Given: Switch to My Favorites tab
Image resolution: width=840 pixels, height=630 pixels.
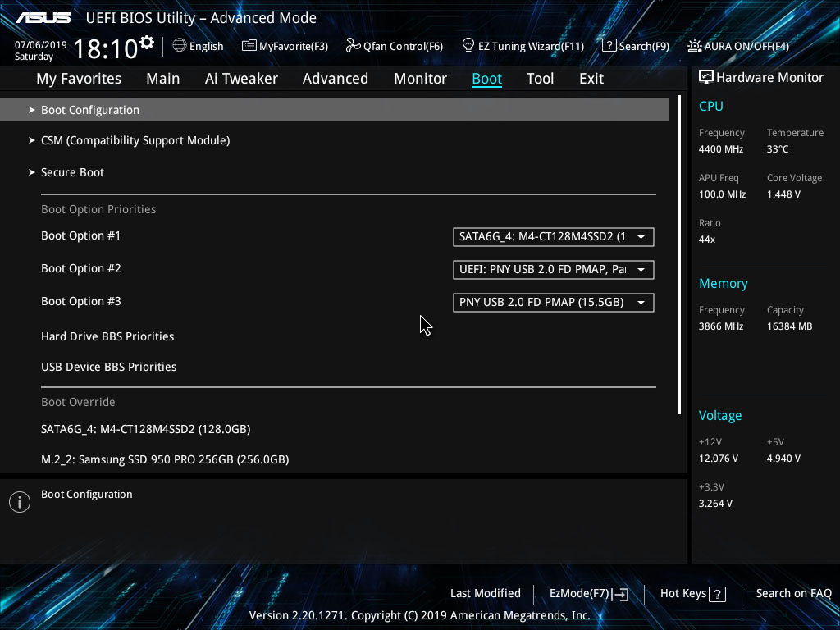Looking at the screenshot, I should pos(79,79).
